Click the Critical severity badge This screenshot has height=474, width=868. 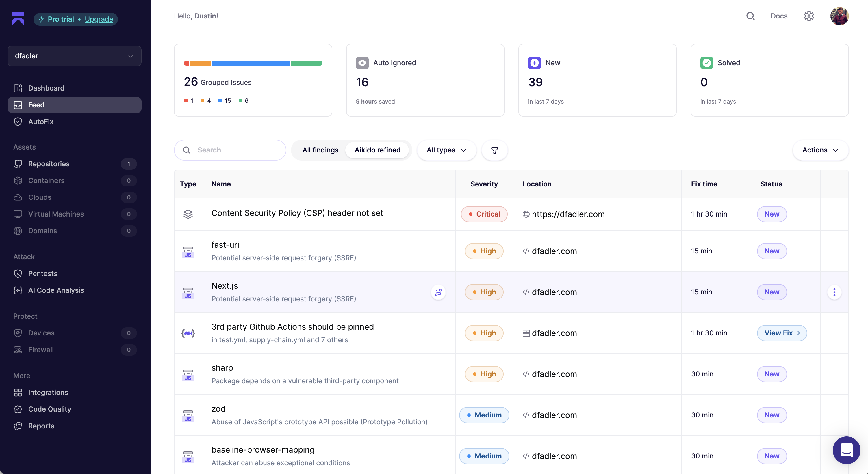point(484,214)
